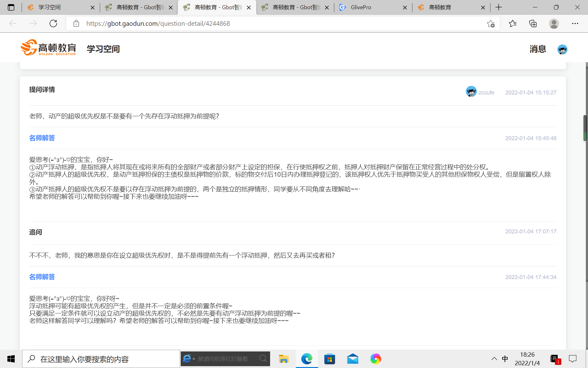Click zccufe's user avatar
This screenshot has width=588, height=368.
tap(472, 91)
